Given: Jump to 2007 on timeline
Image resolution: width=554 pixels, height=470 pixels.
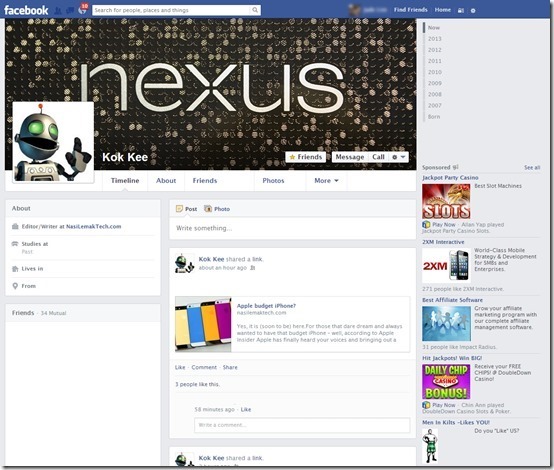Looking at the screenshot, I should coord(435,106).
